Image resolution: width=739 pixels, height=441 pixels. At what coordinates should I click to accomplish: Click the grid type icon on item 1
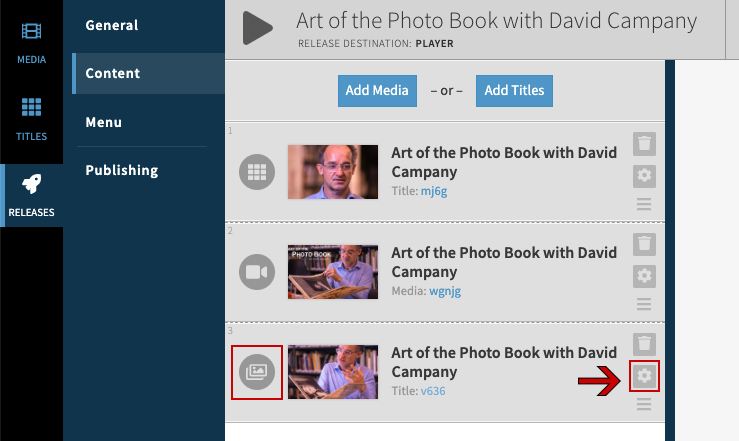point(257,172)
